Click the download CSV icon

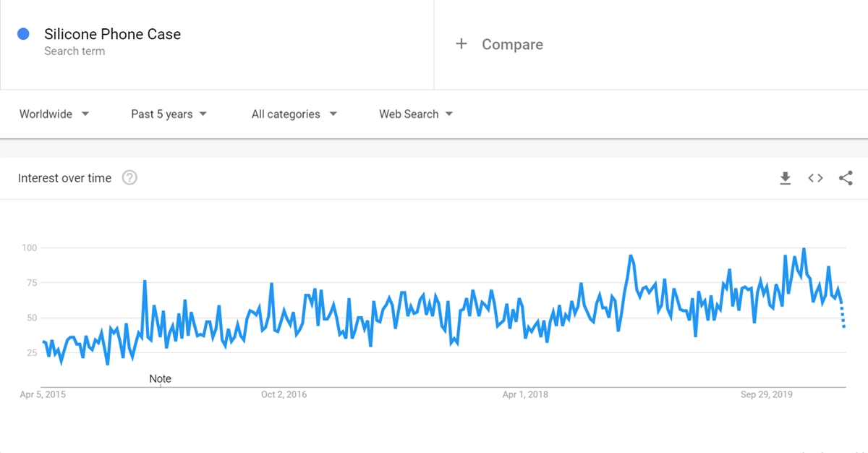(785, 179)
